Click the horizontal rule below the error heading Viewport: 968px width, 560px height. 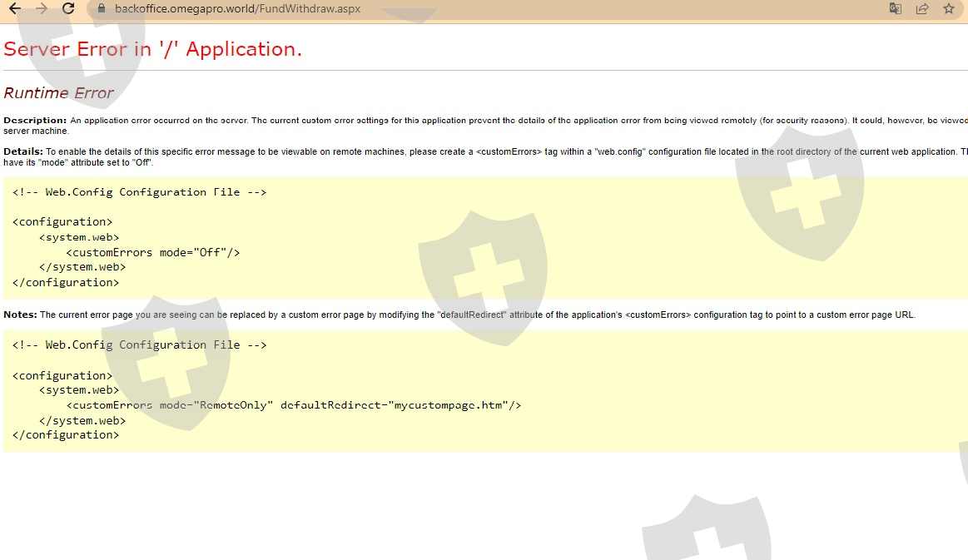483,70
